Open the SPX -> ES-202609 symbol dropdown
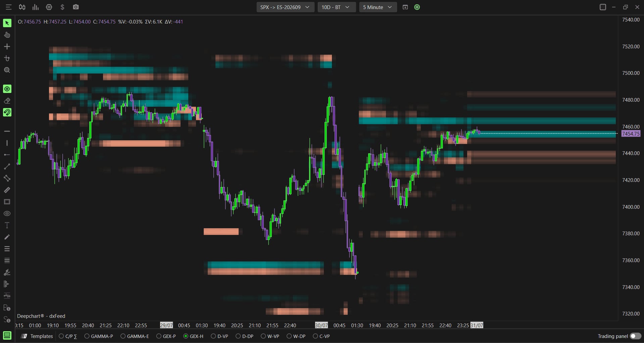The width and height of the screenshot is (644, 343). [285, 7]
